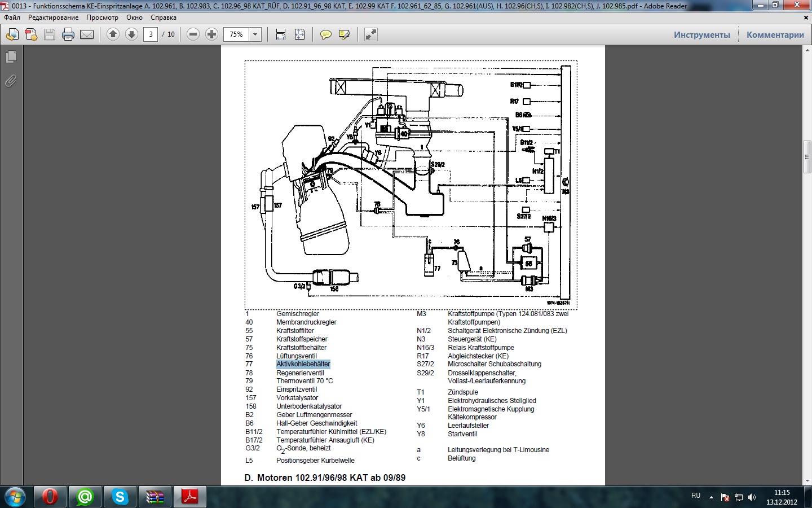Click the volume speaker tray icon
Image resolution: width=812 pixels, height=508 pixels.
click(752, 497)
